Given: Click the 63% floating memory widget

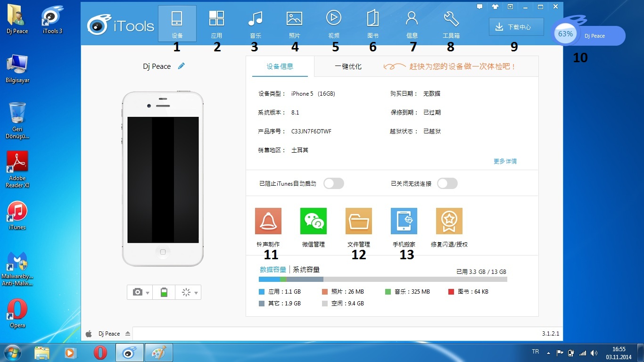Looking at the screenshot, I should 565,34.
